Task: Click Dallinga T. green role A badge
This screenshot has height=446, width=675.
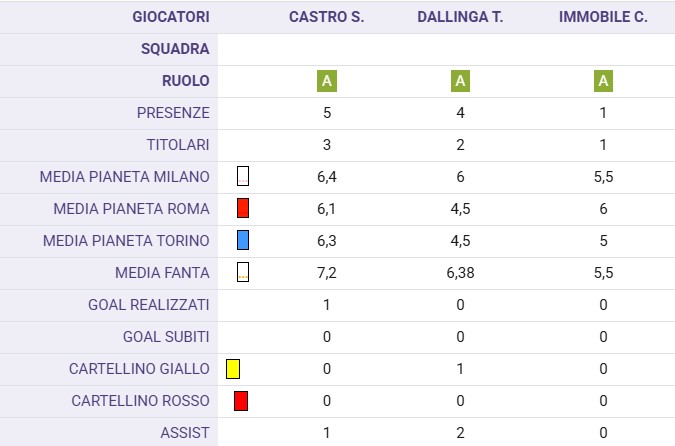Action: 460,81
